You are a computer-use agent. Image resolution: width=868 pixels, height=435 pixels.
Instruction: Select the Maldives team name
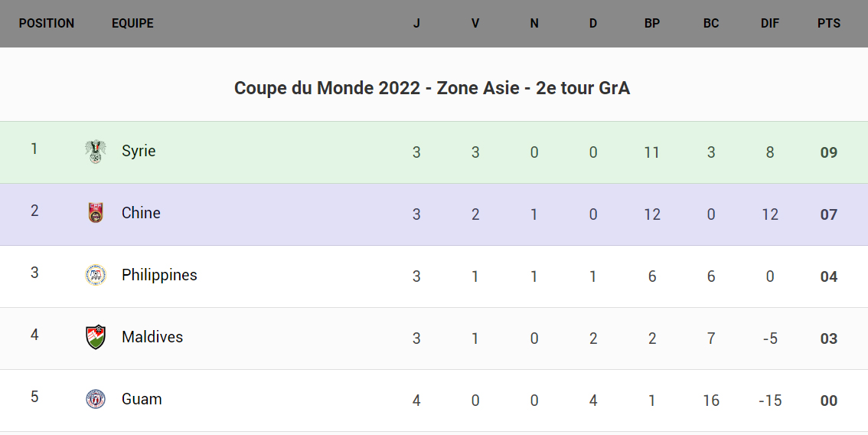(x=152, y=338)
